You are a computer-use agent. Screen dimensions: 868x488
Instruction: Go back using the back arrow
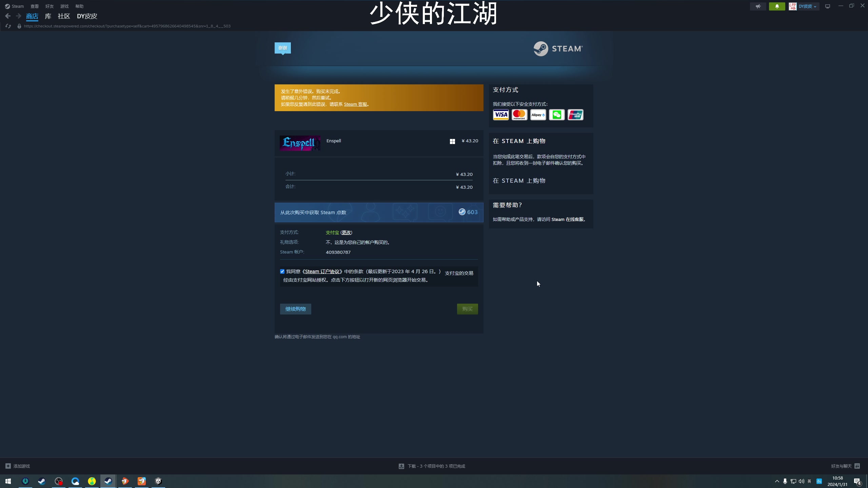pyautogui.click(x=8, y=16)
